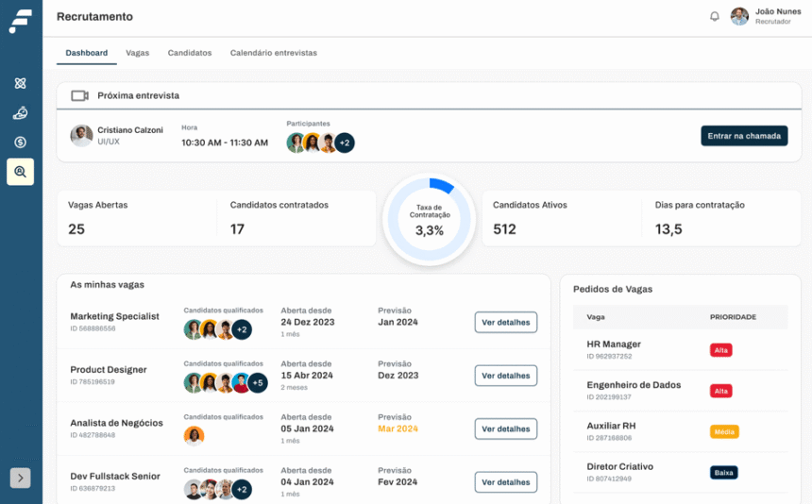Click the Pedidos de Vagas heading

tap(613, 289)
